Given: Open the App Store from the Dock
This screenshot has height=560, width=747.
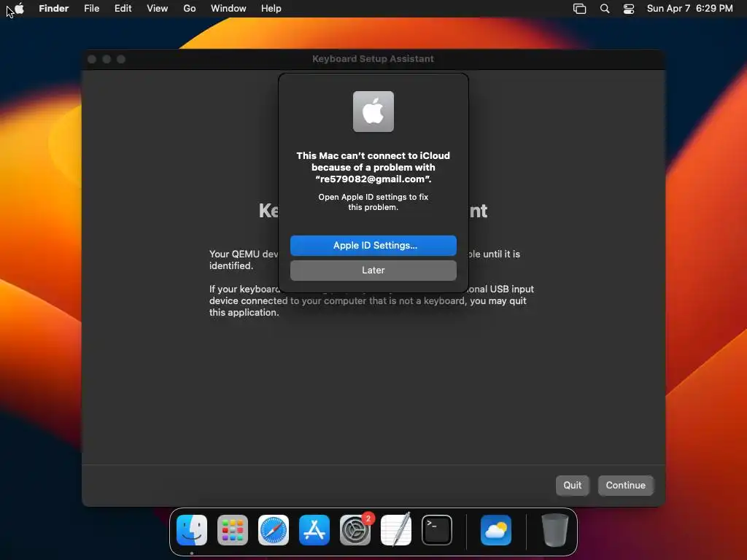Looking at the screenshot, I should (x=314, y=530).
